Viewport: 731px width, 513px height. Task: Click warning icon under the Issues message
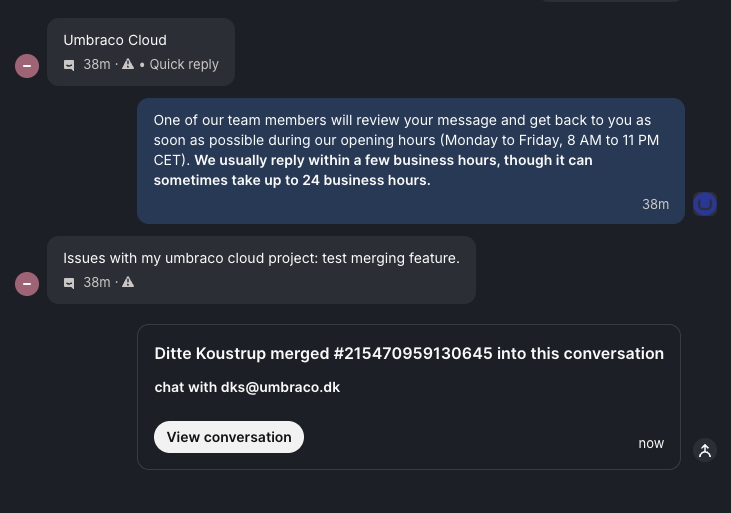tap(128, 282)
